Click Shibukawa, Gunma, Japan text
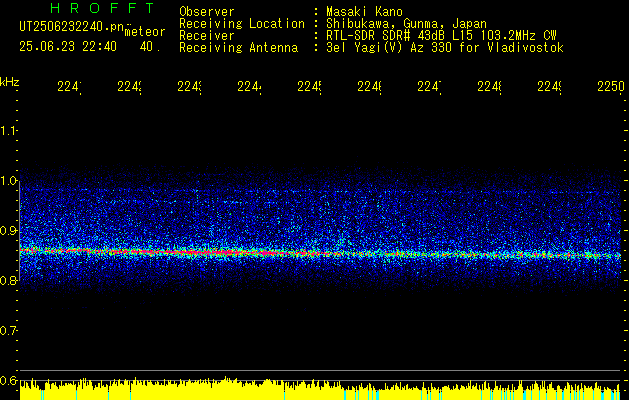This screenshot has width=629, height=400. (x=406, y=23)
